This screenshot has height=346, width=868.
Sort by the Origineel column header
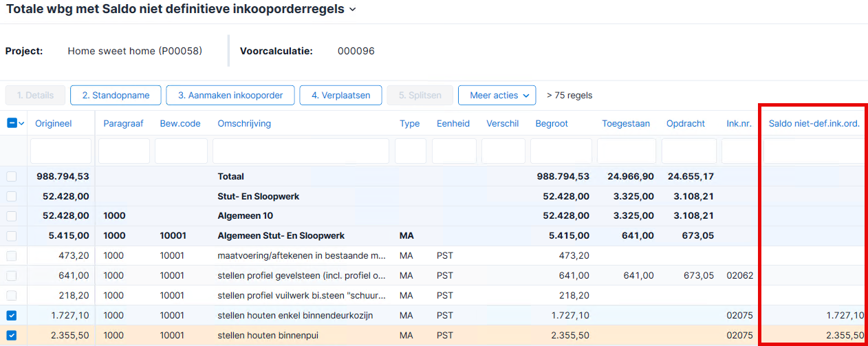coord(54,124)
